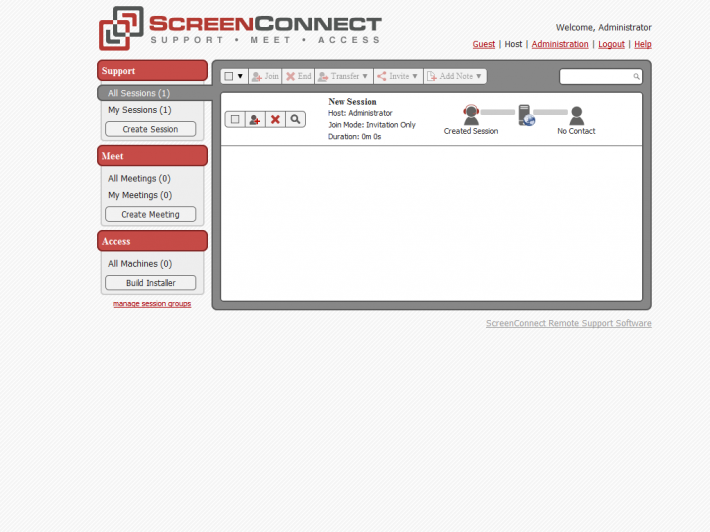
Task: Select All Machines (0) group
Action: coord(140,264)
